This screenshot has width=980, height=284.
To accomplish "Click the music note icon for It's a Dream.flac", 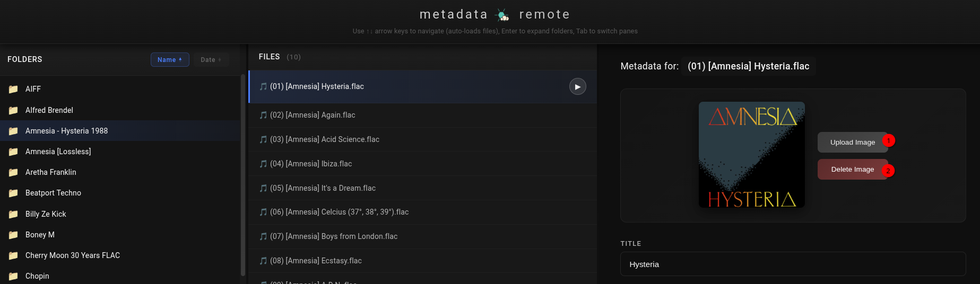I will (263, 188).
